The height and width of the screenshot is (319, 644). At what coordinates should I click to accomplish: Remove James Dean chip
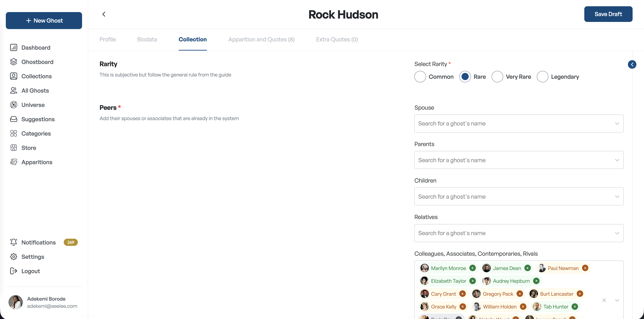point(527,268)
